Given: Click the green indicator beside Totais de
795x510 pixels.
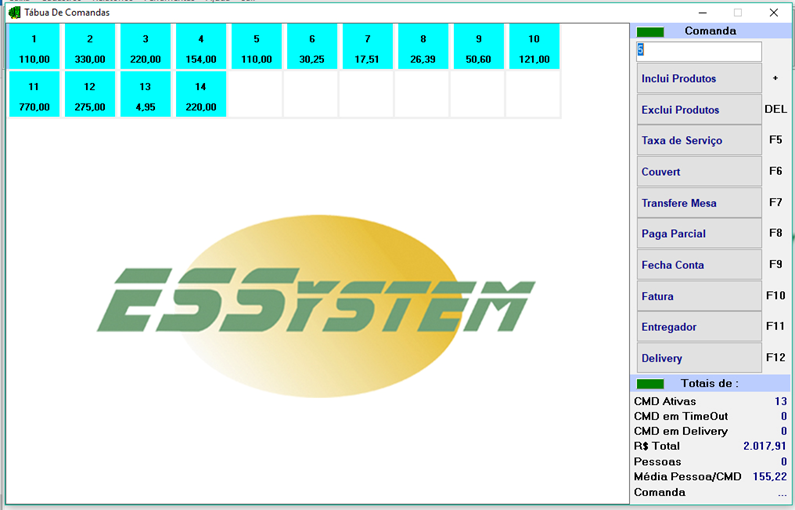Looking at the screenshot, I should point(650,383).
